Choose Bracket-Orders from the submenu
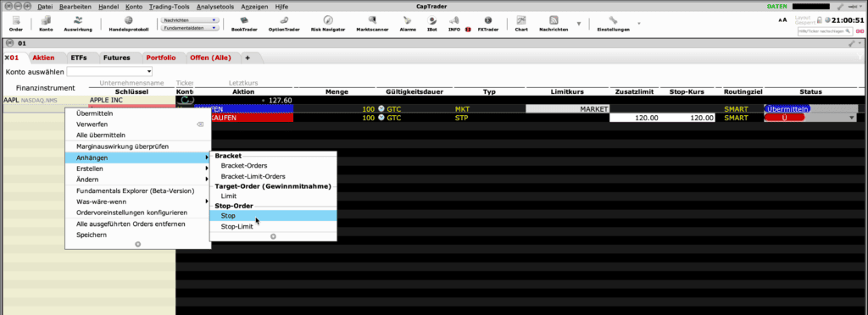 273,166
